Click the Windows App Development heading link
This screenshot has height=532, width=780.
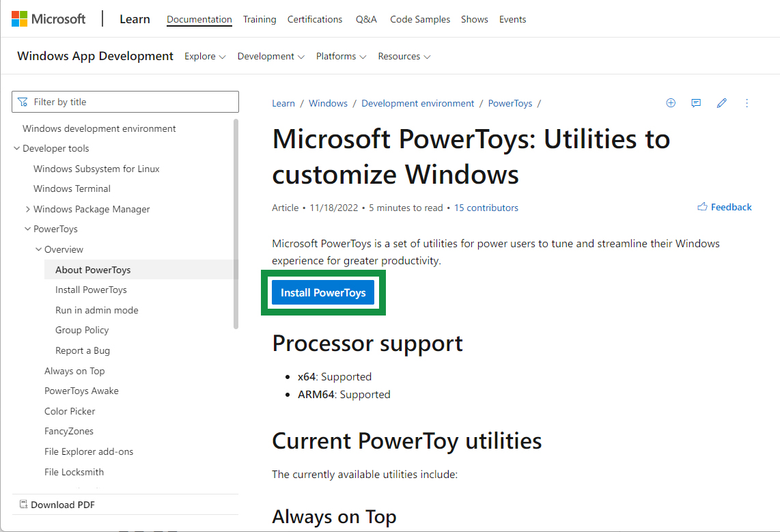(x=95, y=56)
